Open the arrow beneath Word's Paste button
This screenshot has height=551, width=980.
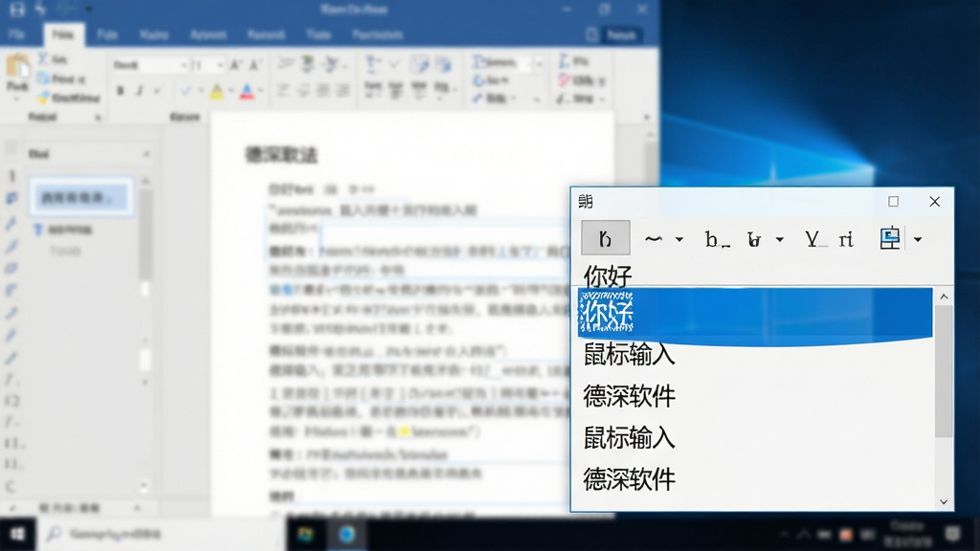pyautogui.click(x=17, y=99)
